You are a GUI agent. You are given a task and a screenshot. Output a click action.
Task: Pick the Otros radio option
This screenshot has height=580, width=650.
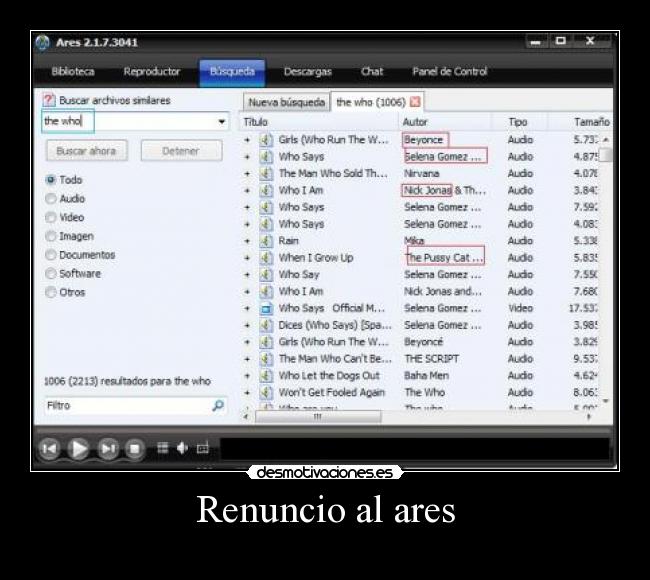tap(51, 292)
